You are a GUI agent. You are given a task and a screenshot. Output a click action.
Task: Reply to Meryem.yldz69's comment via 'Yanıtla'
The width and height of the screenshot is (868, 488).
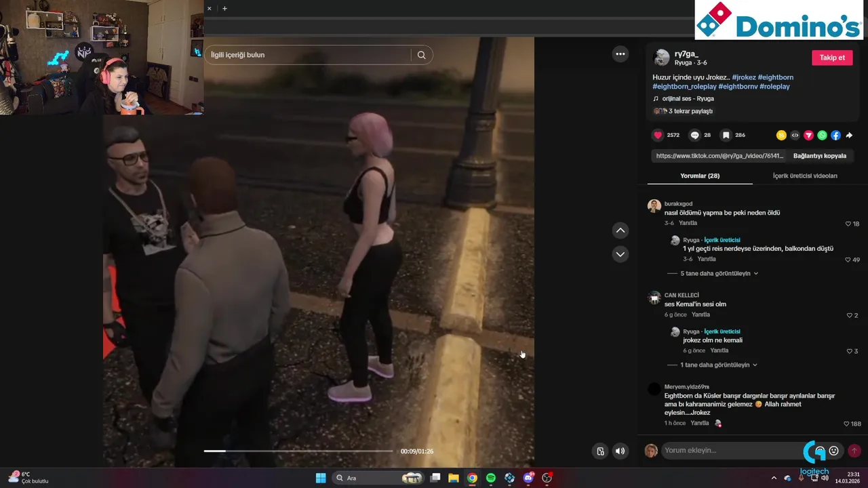click(699, 423)
